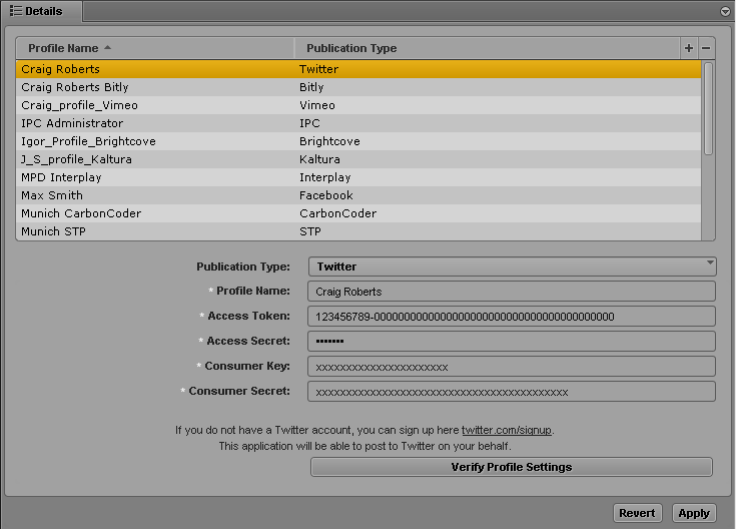Open the Publication Type dropdown
Screen dimensions: 736x529
[x=512, y=267]
